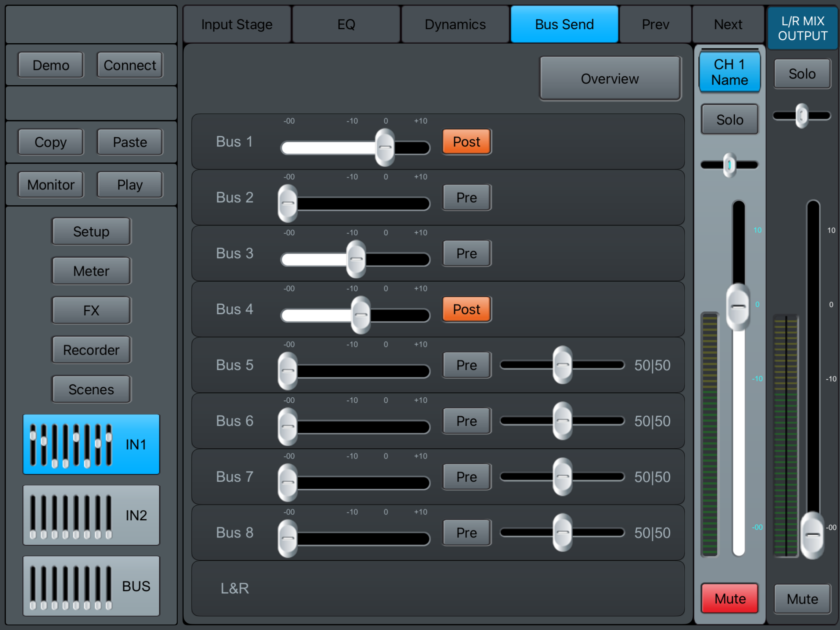This screenshot has width=840, height=630.
Task: Toggle Bus 6 Pre send mode
Action: tap(467, 421)
